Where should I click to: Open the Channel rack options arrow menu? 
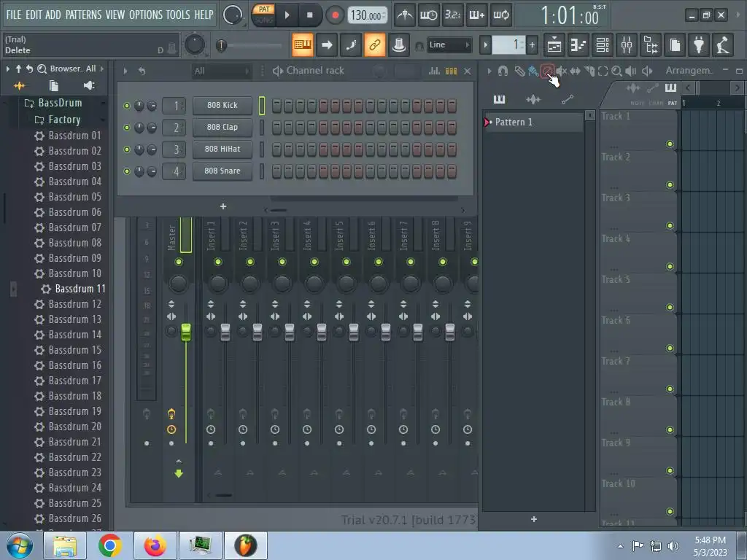point(125,71)
